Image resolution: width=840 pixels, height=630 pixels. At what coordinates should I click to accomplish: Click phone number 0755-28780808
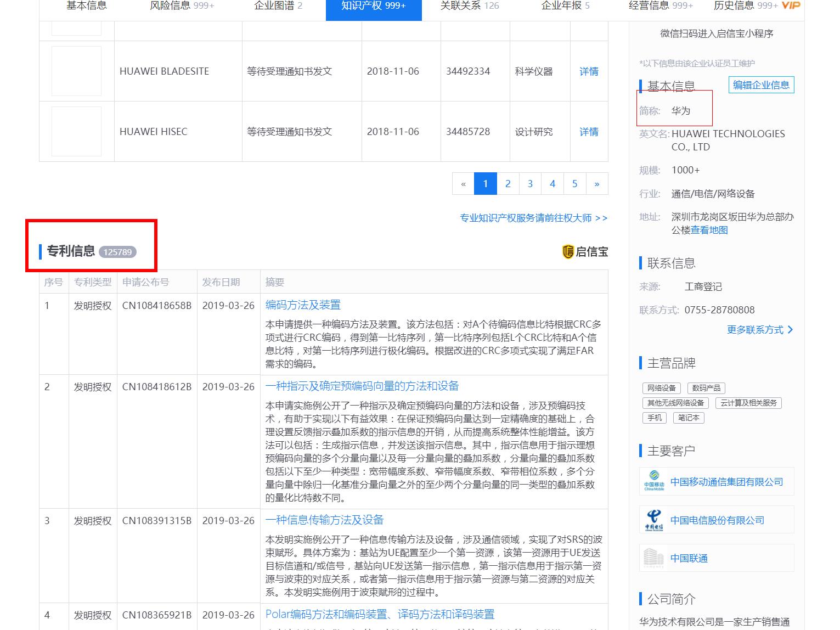coord(719,310)
